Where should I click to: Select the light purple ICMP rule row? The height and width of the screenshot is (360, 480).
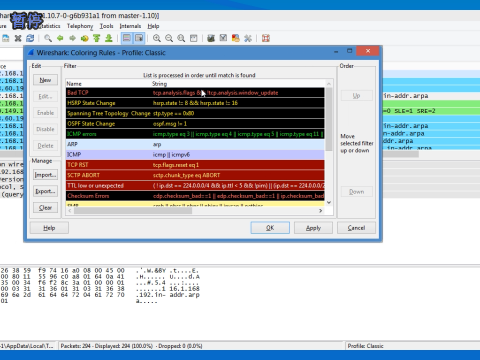(x=195, y=155)
